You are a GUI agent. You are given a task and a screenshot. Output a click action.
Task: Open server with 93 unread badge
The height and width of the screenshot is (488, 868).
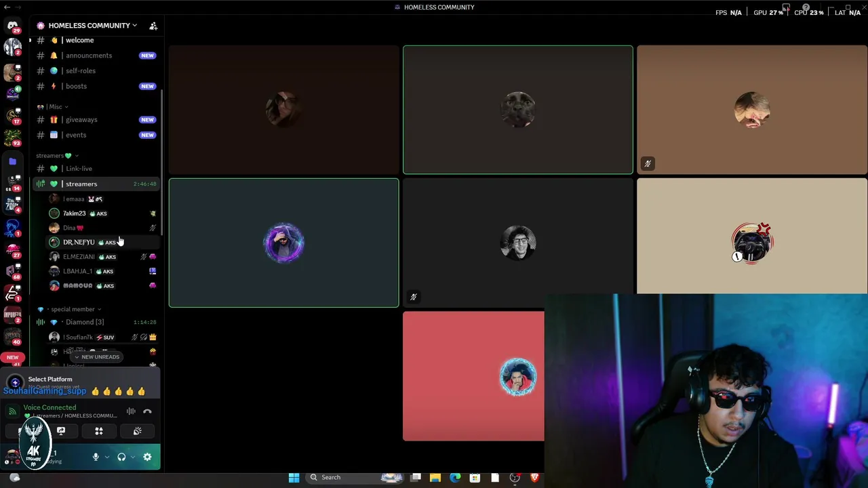click(x=12, y=138)
